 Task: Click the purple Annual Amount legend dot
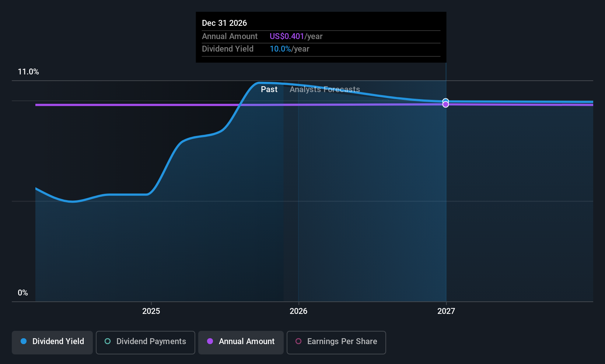point(210,341)
